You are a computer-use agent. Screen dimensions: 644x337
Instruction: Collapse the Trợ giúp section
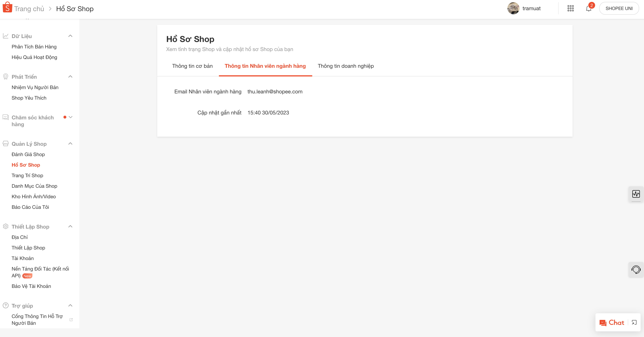(x=71, y=306)
